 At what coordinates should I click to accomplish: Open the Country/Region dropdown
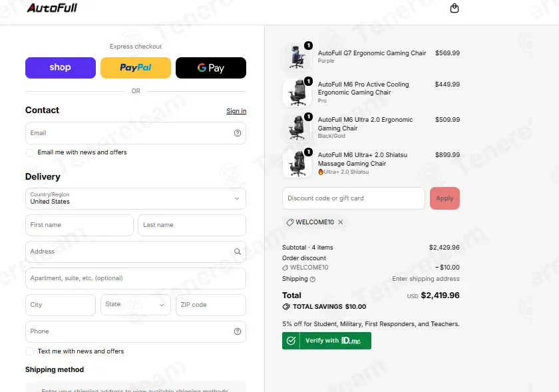pyautogui.click(x=136, y=199)
